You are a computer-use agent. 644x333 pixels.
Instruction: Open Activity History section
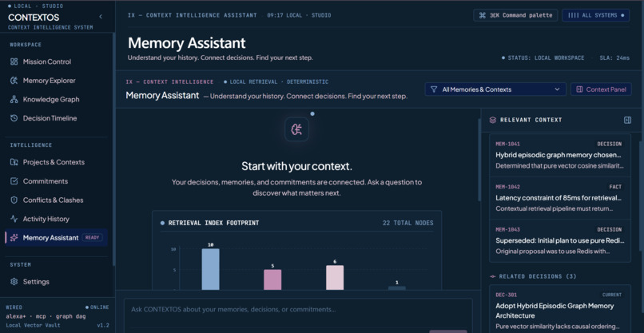(x=56, y=219)
